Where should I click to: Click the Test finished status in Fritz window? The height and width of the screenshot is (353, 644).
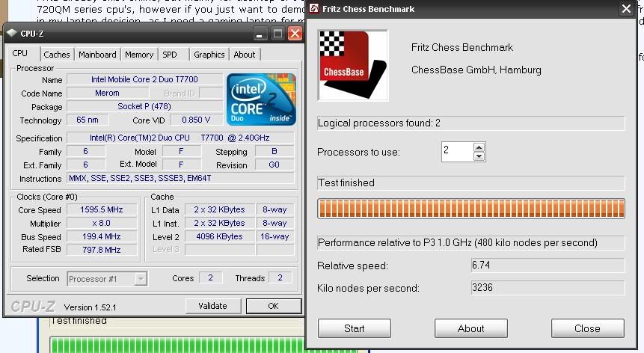[471, 182]
